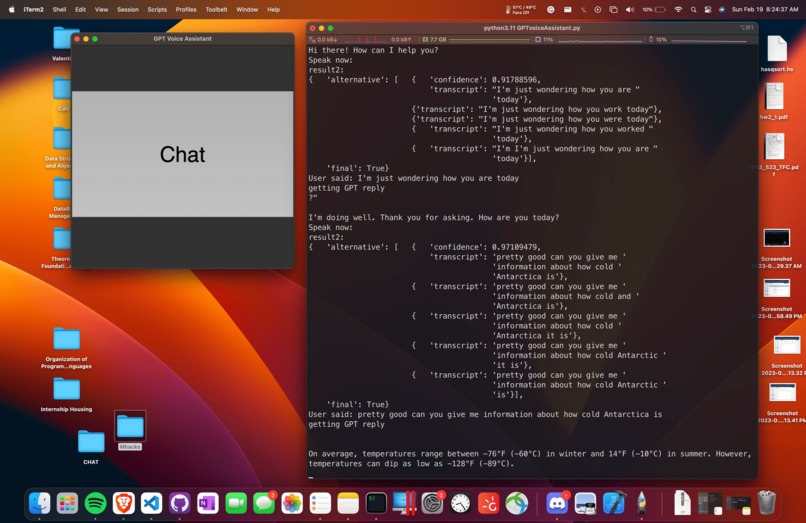Open Notes from the dock
The image size is (806, 523).
coord(348,503)
